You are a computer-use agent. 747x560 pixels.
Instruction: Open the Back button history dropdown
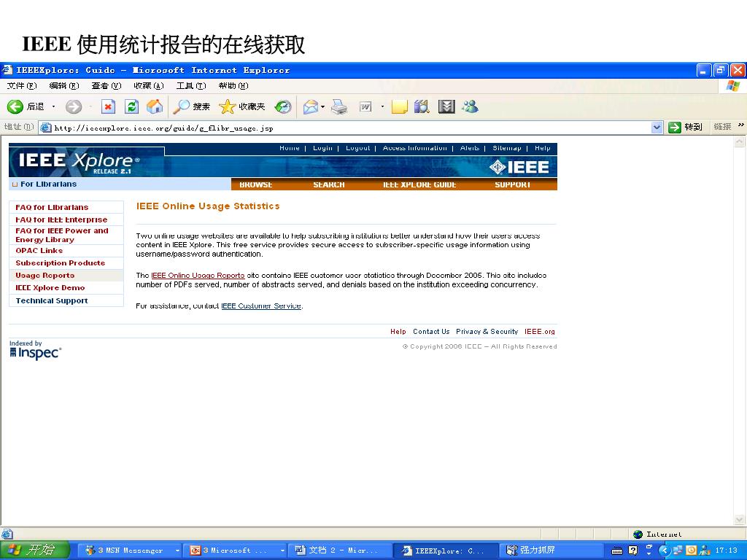[x=53, y=106]
